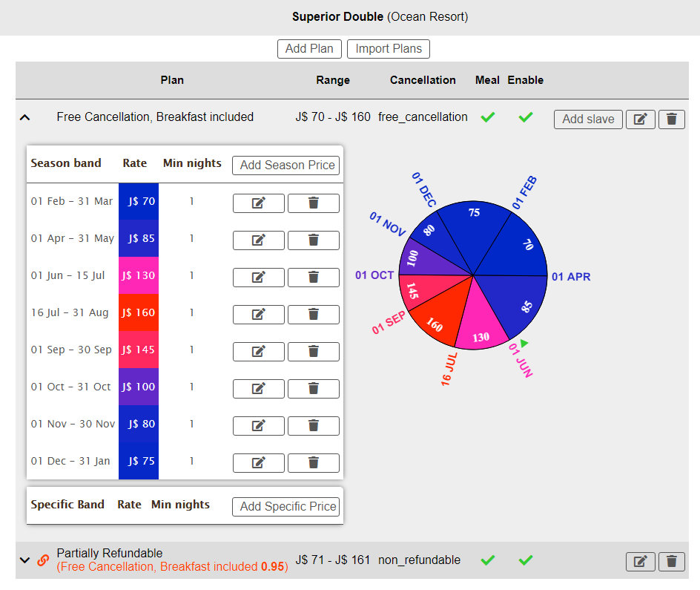The image size is (700, 590).
Task: Click the "J$ 71 - J$ 161" range text
Action: click(x=333, y=560)
